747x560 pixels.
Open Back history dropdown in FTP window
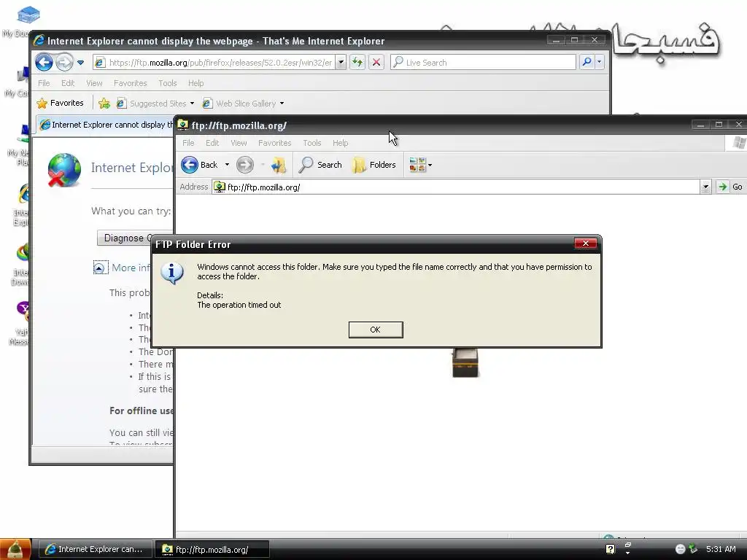click(x=227, y=165)
